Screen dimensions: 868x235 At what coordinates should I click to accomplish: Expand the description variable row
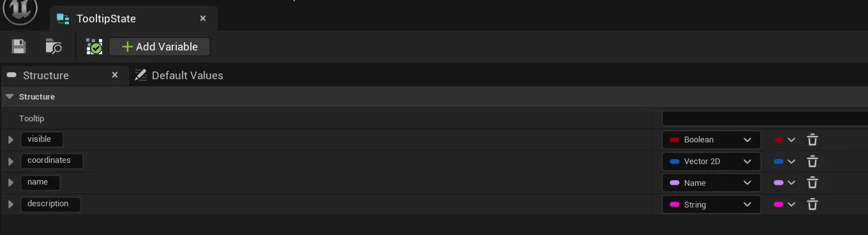click(10, 204)
